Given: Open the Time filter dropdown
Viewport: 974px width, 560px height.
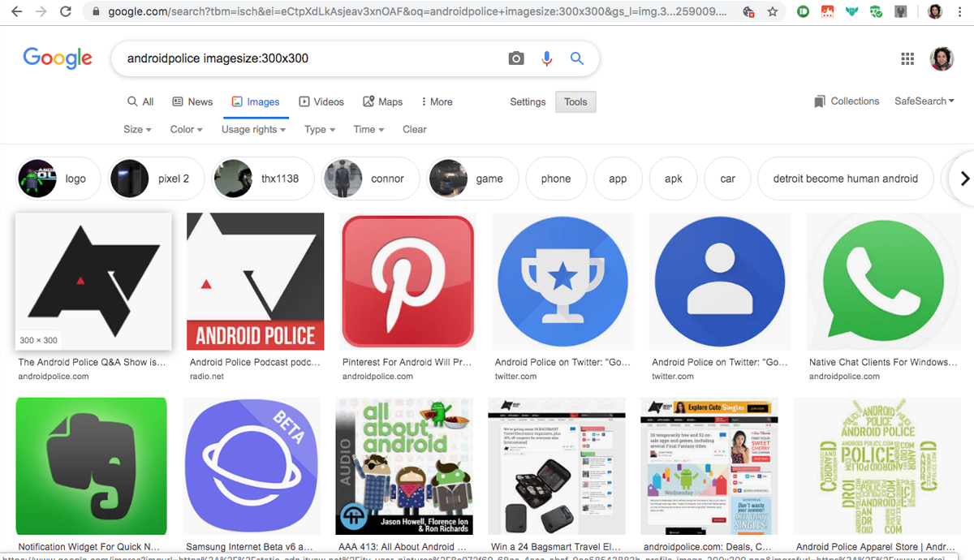Looking at the screenshot, I should click(x=368, y=129).
